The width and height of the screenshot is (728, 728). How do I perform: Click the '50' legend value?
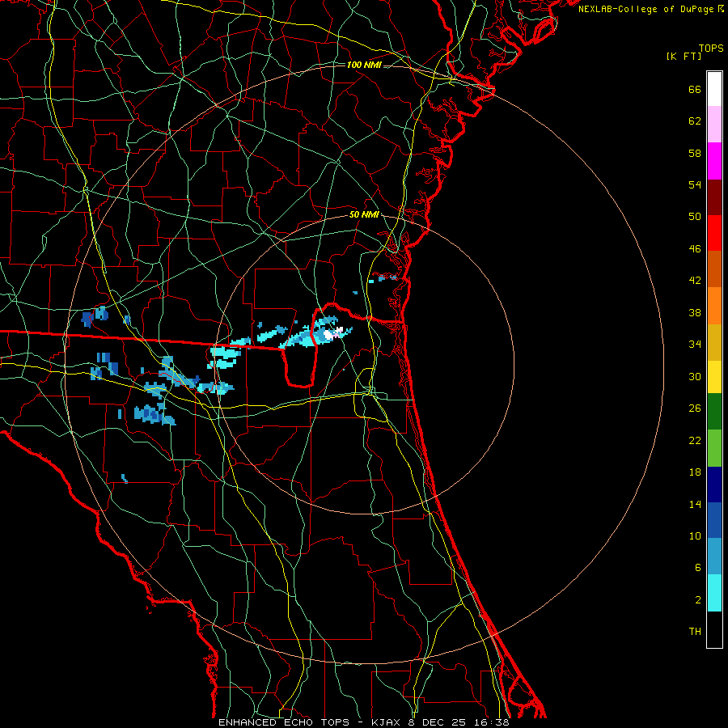coord(695,217)
